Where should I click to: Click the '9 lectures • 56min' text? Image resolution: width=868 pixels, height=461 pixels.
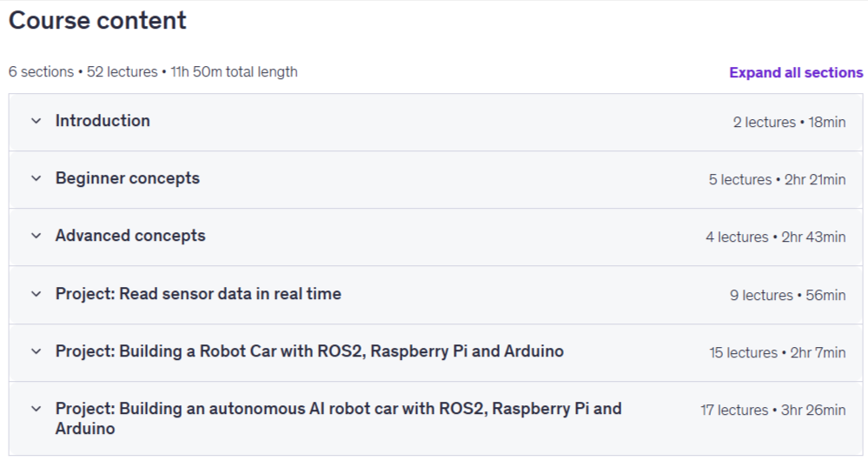tap(788, 296)
